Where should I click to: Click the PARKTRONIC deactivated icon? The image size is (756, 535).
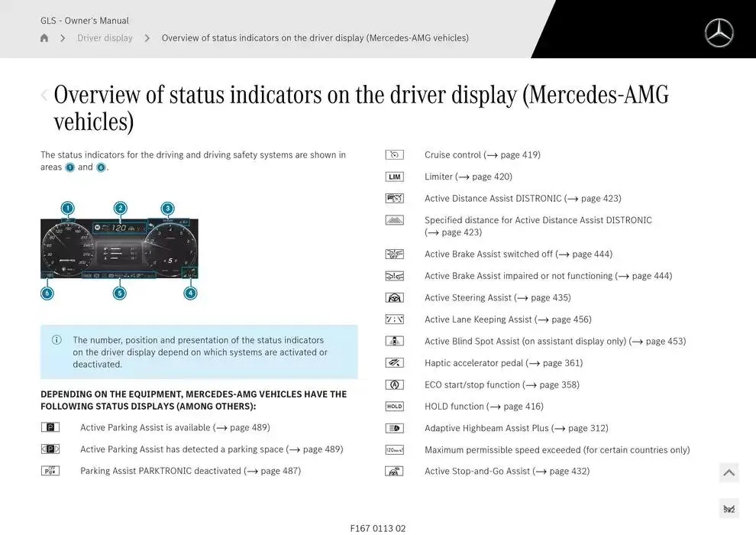(x=50, y=471)
